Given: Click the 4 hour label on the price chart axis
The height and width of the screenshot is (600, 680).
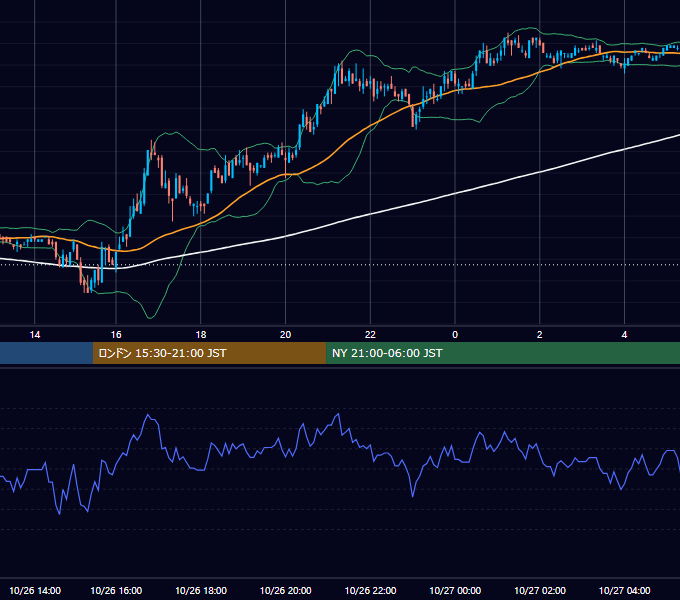Looking at the screenshot, I should click(x=624, y=335).
